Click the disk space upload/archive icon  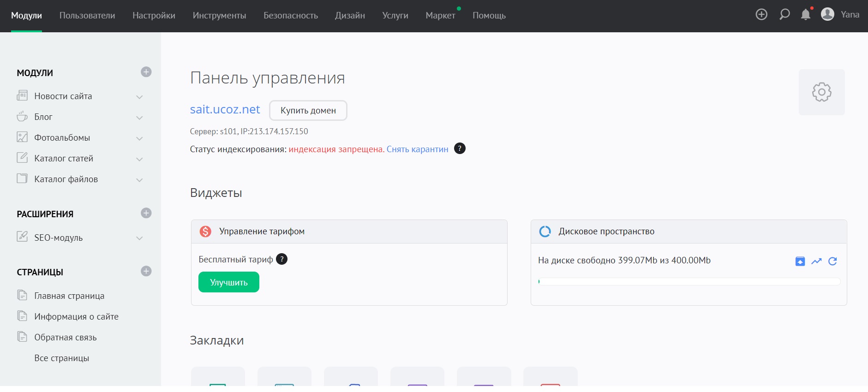[800, 261]
